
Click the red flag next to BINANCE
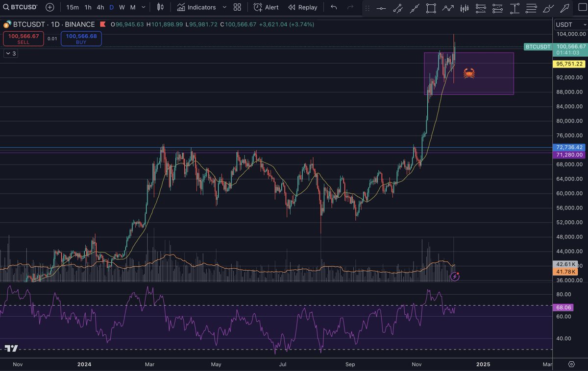102,24
